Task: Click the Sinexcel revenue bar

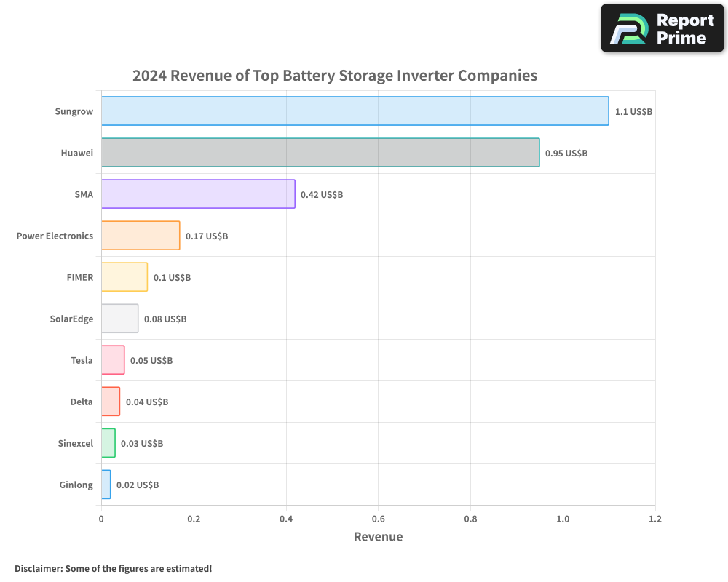Action: click(x=108, y=443)
